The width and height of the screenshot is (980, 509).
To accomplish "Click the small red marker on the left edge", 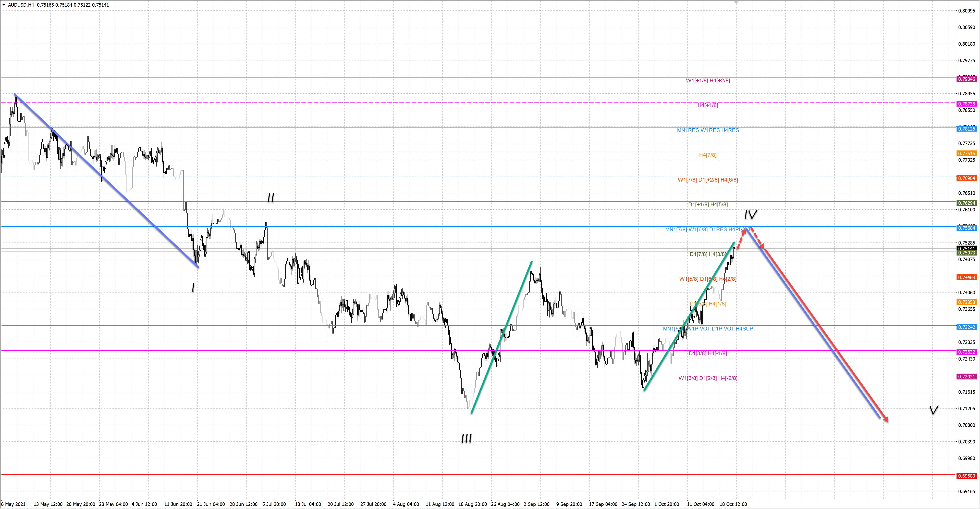I will click(2, 474).
